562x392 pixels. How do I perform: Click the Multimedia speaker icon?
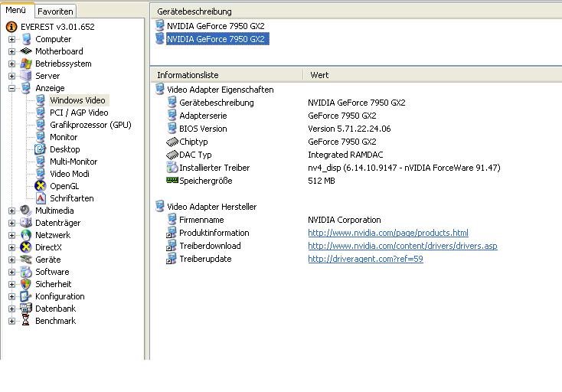(26, 211)
